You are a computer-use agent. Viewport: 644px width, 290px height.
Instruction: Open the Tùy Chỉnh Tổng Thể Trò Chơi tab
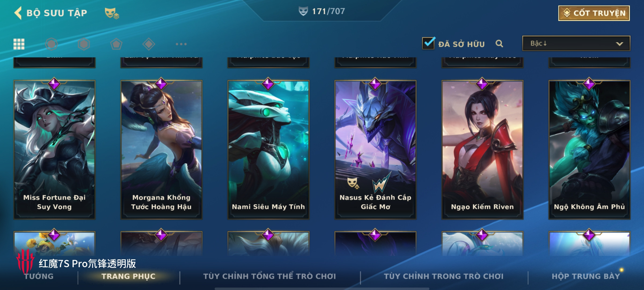tap(269, 276)
